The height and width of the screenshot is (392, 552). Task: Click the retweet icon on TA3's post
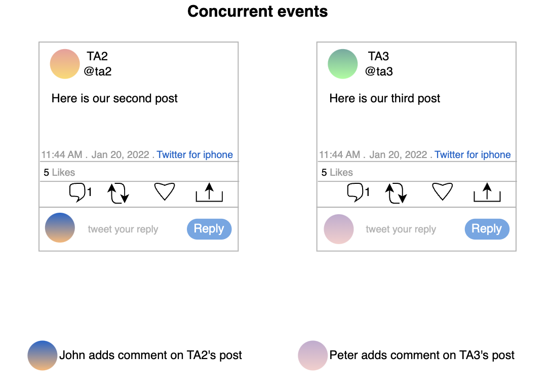396,193
